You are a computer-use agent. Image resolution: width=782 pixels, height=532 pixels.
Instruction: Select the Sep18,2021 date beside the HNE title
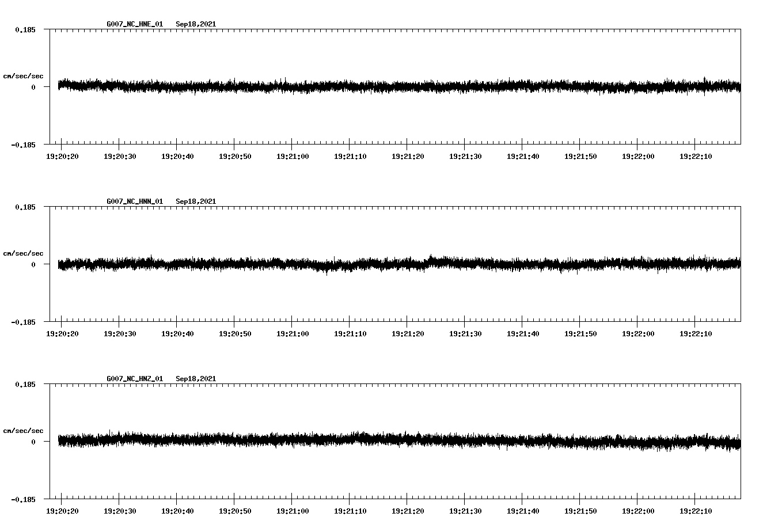click(196, 24)
